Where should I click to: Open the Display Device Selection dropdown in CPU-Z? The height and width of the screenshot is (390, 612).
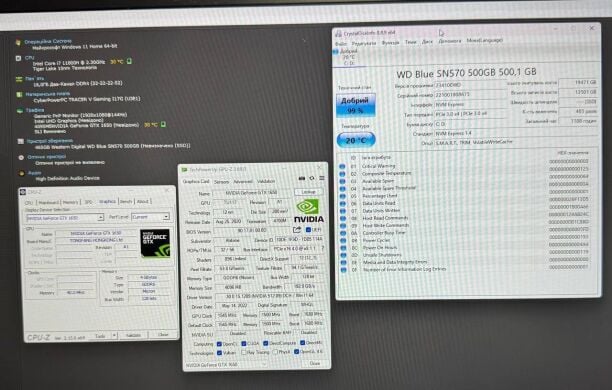pos(101,217)
